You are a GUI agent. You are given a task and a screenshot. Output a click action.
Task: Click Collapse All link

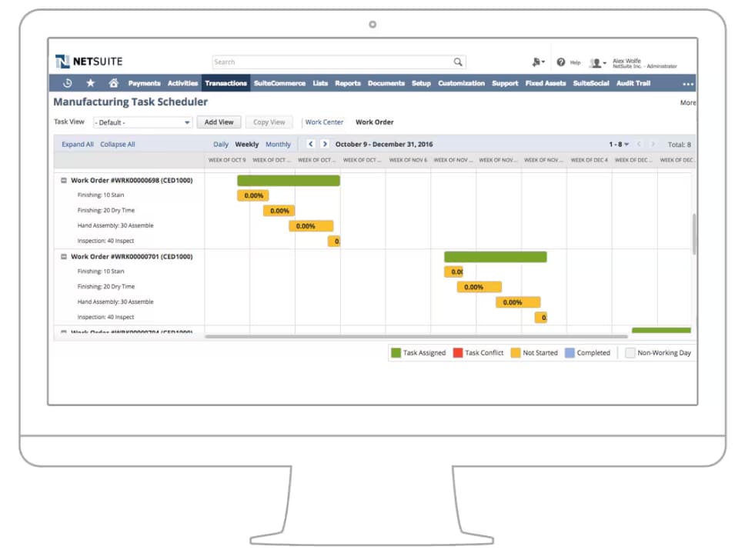(117, 145)
